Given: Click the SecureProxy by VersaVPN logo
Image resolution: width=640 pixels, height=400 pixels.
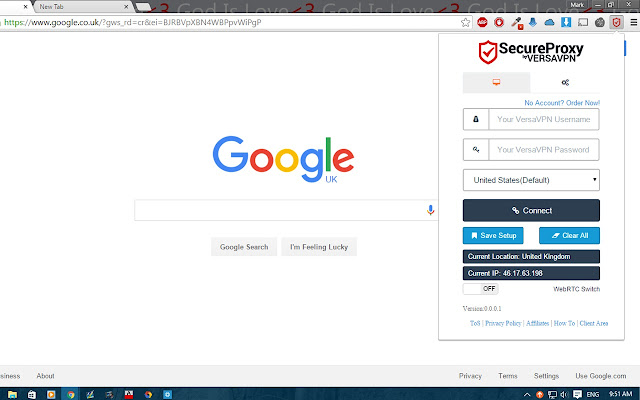Looking at the screenshot, I should [x=531, y=52].
